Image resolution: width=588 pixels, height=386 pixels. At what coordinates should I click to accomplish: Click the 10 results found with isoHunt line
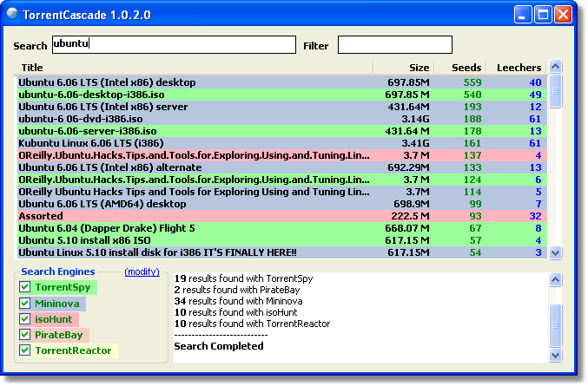coord(236,312)
